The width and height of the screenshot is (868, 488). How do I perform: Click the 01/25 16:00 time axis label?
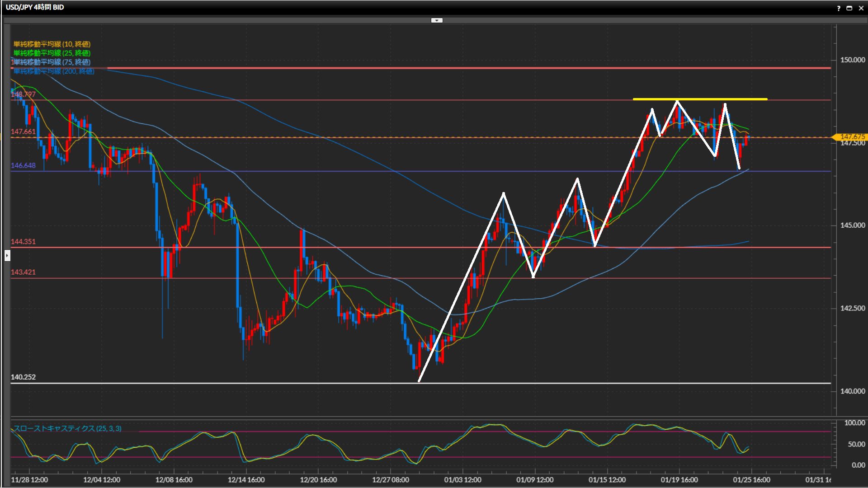tap(751, 480)
